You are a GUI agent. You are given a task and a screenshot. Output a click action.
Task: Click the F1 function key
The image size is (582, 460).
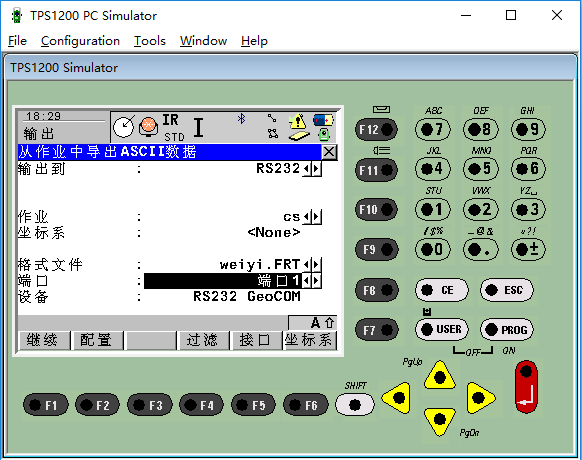pyautogui.click(x=45, y=405)
